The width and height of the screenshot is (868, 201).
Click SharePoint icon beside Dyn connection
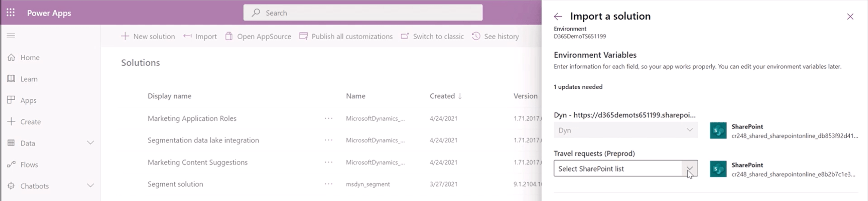click(x=718, y=130)
